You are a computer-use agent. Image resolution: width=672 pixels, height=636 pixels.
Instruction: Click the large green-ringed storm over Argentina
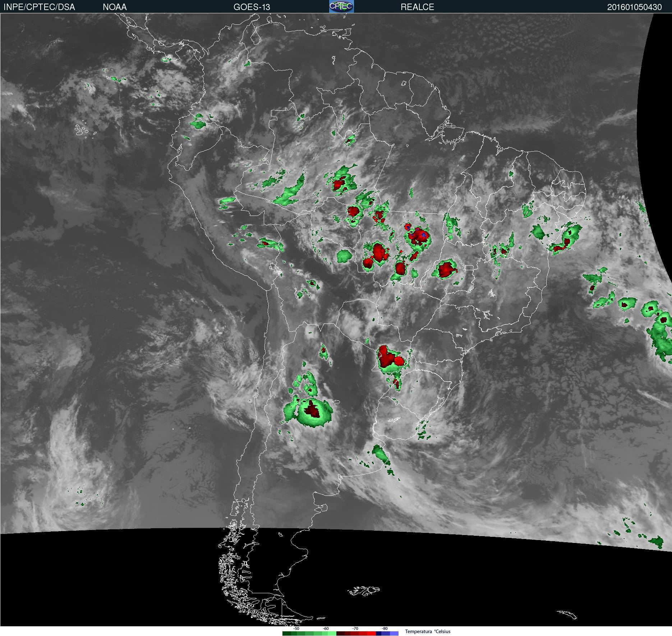point(308,412)
